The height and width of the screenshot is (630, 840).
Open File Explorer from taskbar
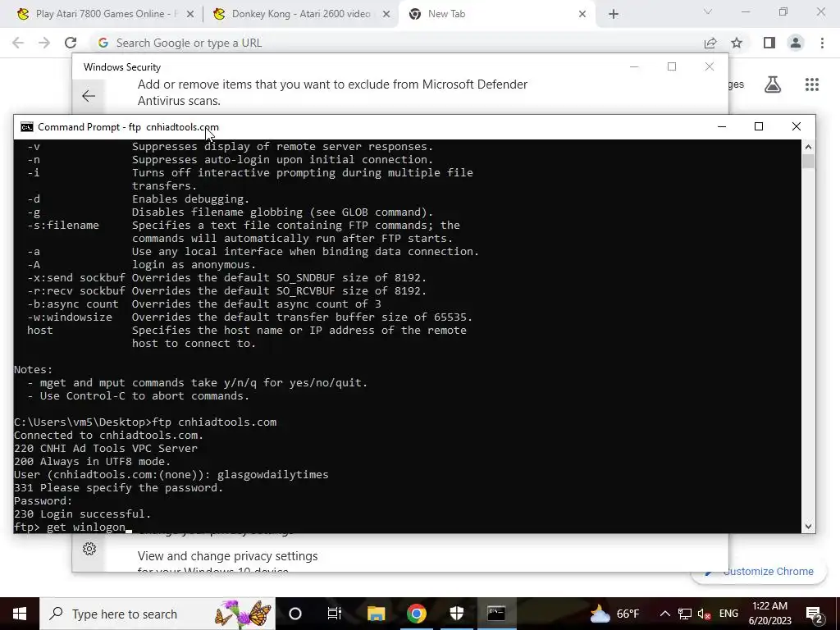[376, 614]
